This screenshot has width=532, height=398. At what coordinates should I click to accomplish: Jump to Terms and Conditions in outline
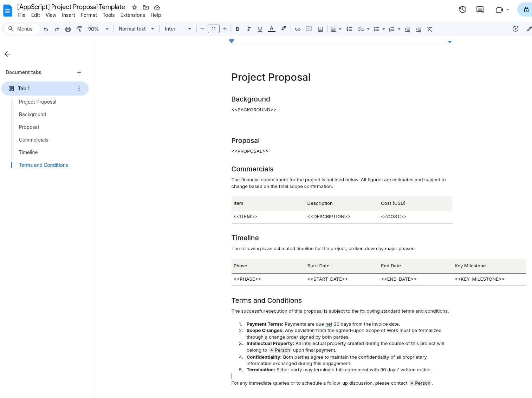point(44,165)
